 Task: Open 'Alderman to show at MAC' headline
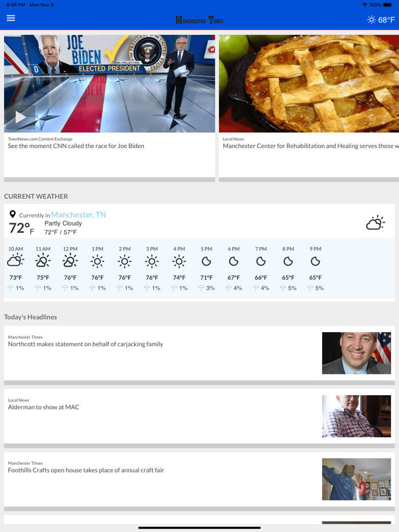tap(43, 407)
